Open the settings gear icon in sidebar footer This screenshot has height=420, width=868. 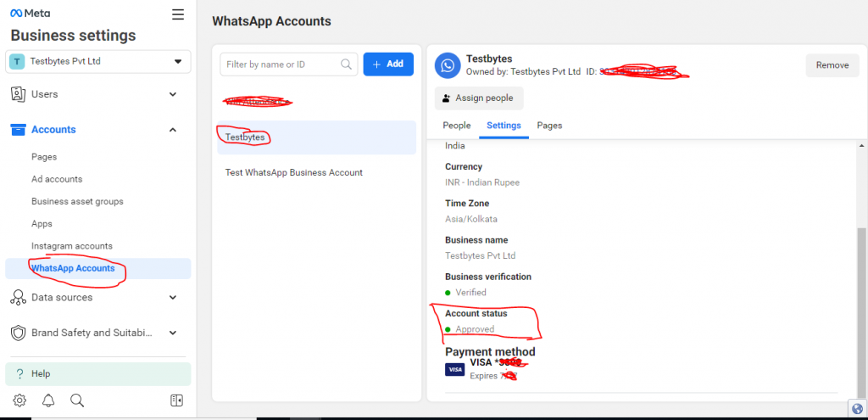(19, 400)
